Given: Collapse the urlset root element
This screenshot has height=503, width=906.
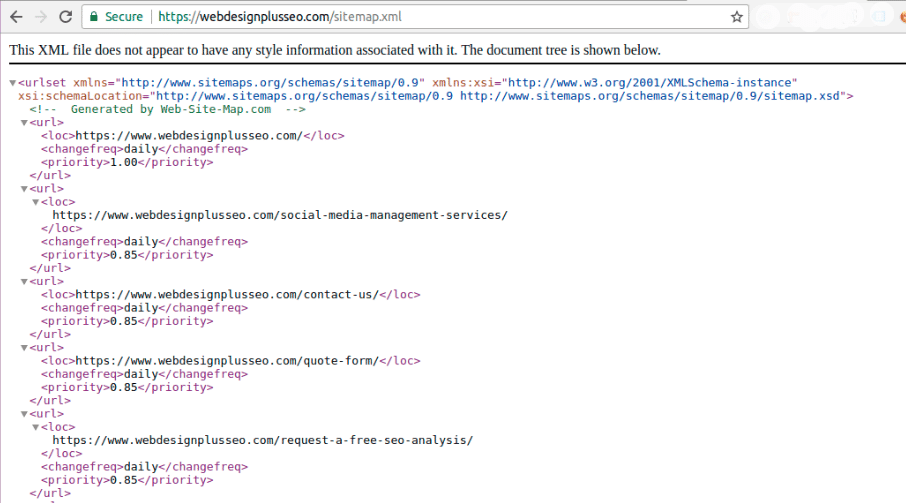Looking at the screenshot, I should 13,83.
